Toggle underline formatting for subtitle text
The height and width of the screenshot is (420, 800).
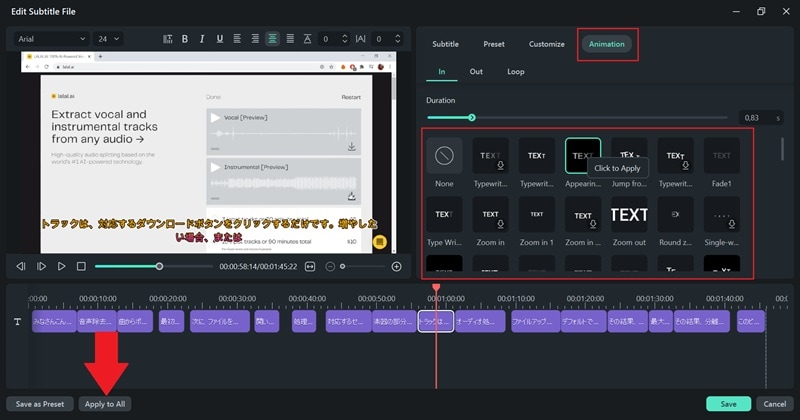point(219,39)
